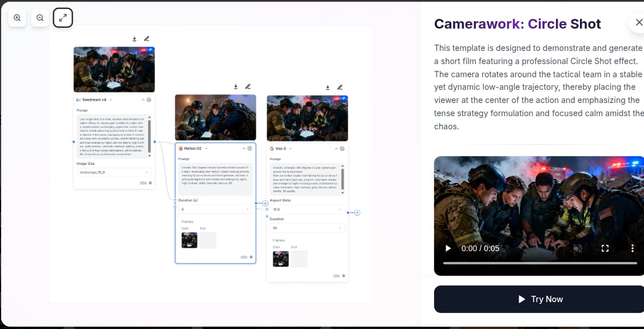This screenshot has height=329, width=644.
Task: Collapse the Veo 3 node
Action: pyautogui.click(x=336, y=149)
